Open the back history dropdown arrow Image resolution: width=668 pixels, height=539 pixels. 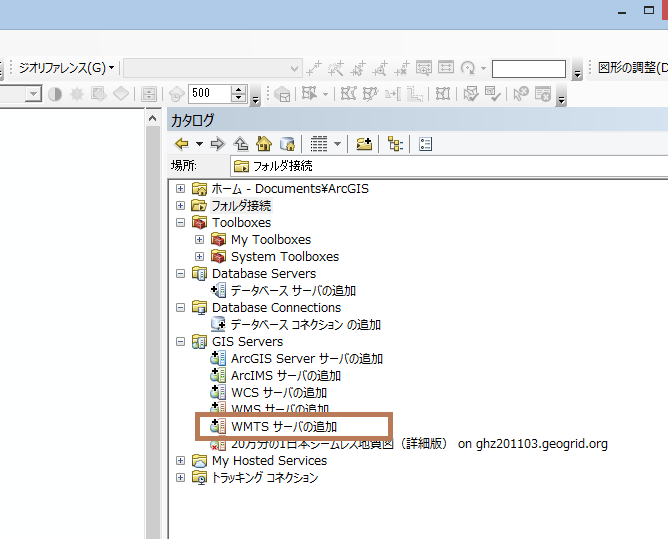[199, 144]
